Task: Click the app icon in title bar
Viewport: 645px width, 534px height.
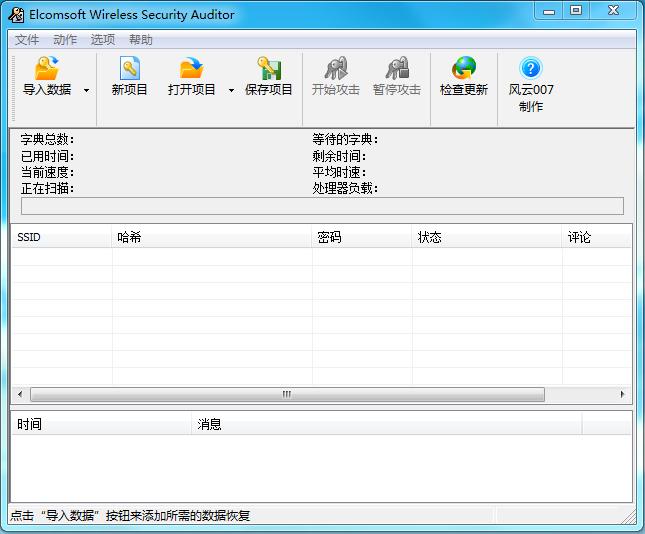Action: click(16, 15)
